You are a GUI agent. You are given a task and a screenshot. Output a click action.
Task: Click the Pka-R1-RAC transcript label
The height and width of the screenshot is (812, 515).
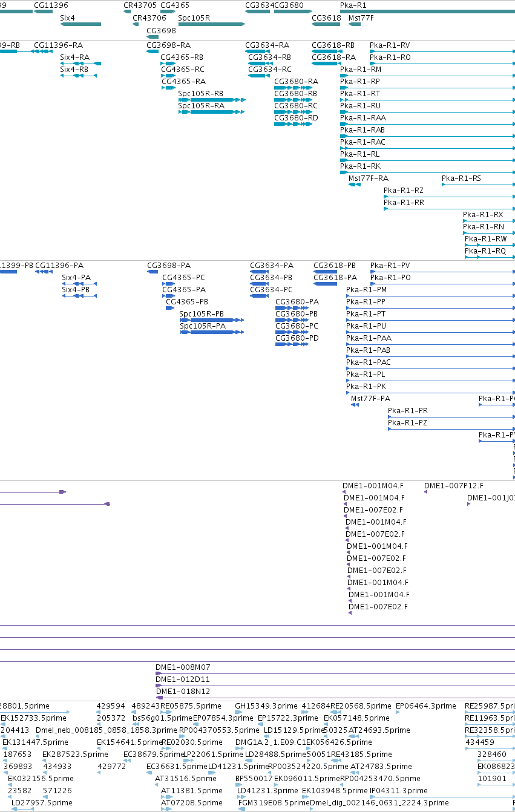tap(362, 142)
